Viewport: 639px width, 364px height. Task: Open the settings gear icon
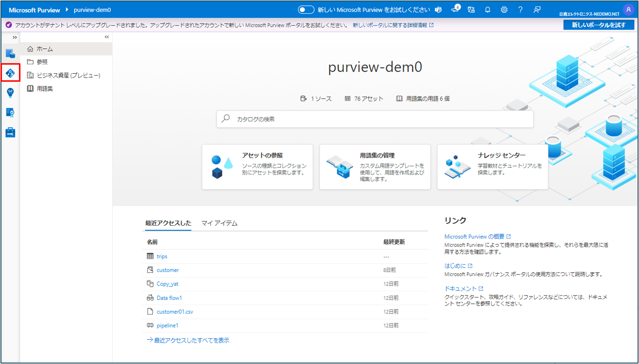(x=504, y=10)
